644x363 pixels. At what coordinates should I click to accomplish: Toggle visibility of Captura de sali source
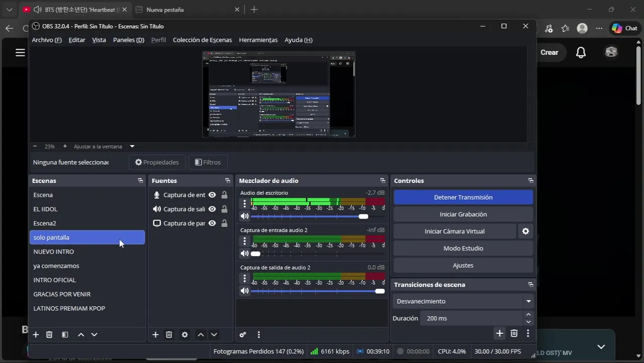(212, 209)
